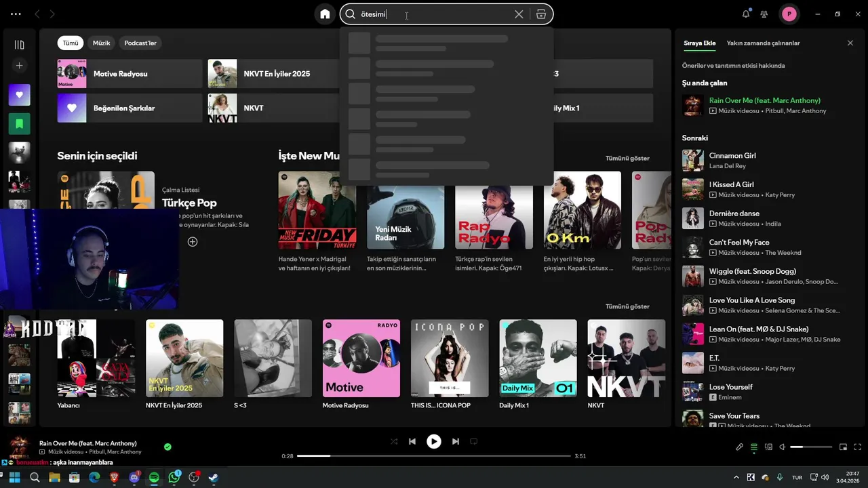Open Liked Songs in sidebar
The width and height of the screenshot is (868, 488).
click(x=19, y=95)
